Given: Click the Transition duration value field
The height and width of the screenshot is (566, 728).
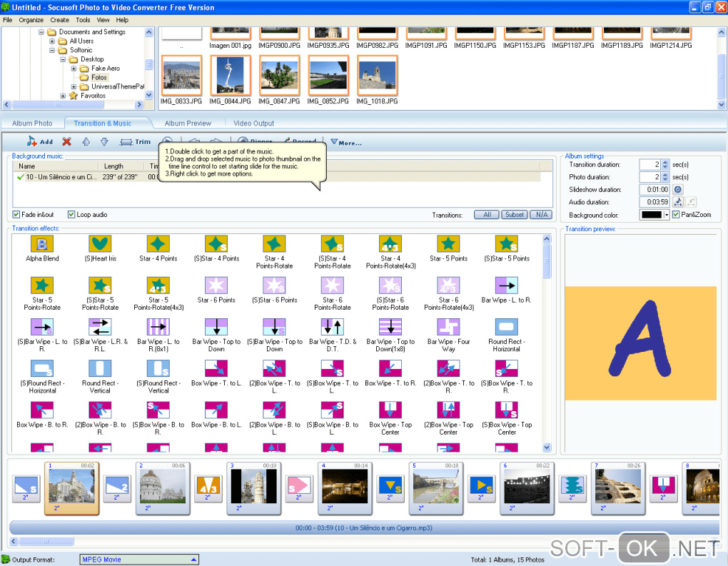Looking at the screenshot, I should [649, 164].
